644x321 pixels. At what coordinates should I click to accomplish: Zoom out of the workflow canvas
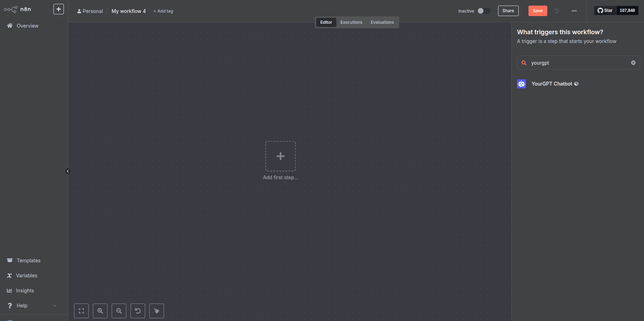pyautogui.click(x=119, y=311)
